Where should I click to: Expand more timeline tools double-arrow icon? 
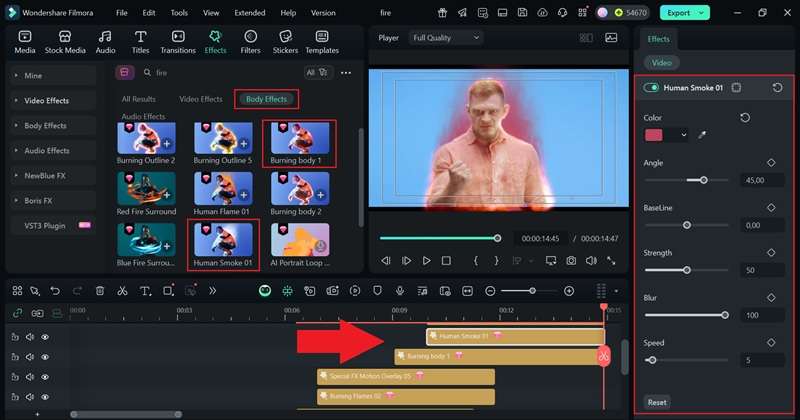point(212,291)
